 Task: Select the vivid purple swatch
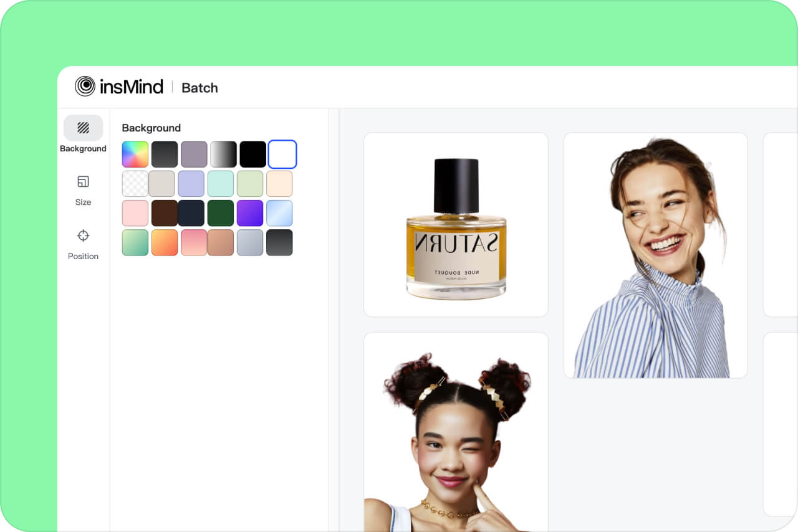249,213
